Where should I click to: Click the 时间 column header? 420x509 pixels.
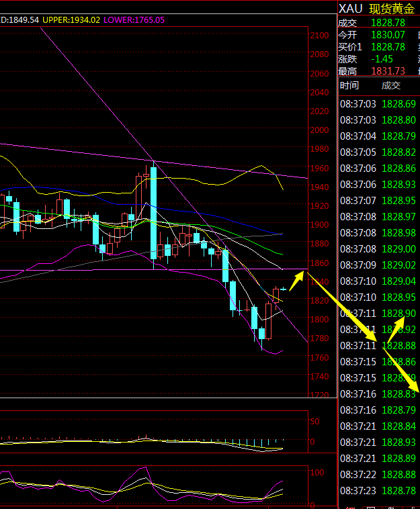point(349,85)
